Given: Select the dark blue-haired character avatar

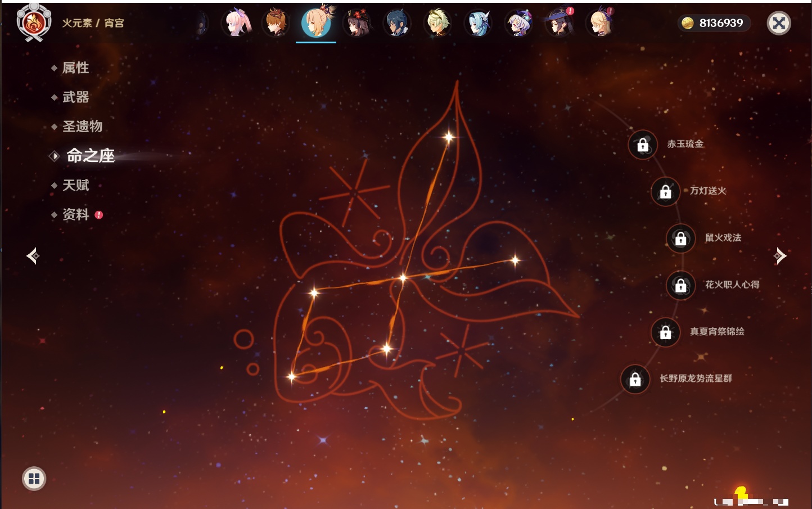Looking at the screenshot, I should 397,23.
